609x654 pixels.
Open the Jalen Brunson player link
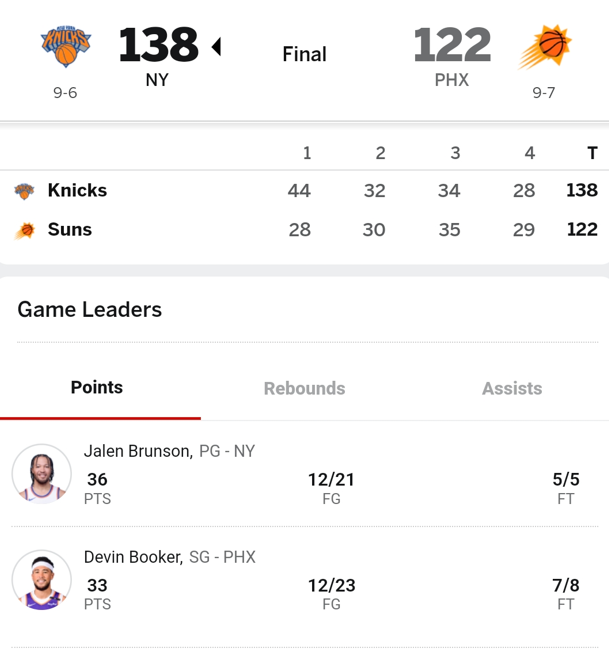pyautogui.click(x=138, y=451)
